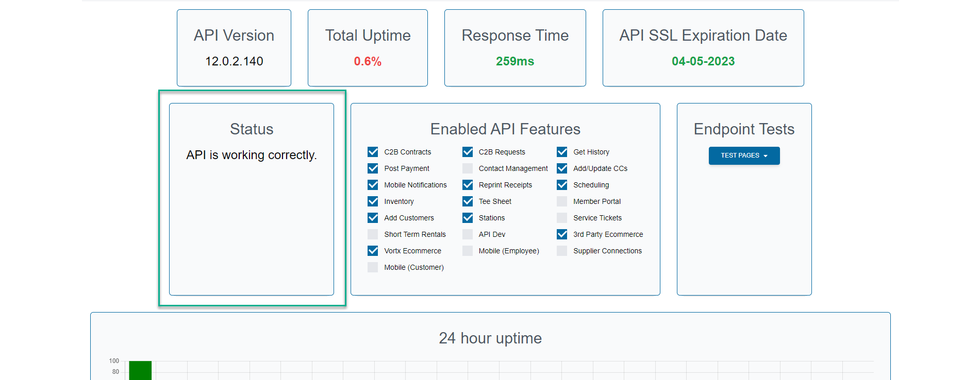The height and width of the screenshot is (380, 980).
Task: Click the Status panel message text
Action: click(x=252, y=155)
